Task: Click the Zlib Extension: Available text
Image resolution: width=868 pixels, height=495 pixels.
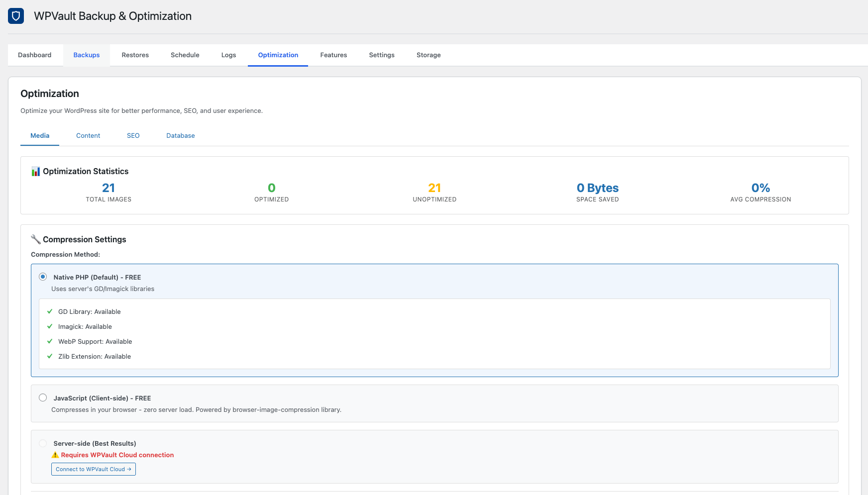Action: [95, 357]
